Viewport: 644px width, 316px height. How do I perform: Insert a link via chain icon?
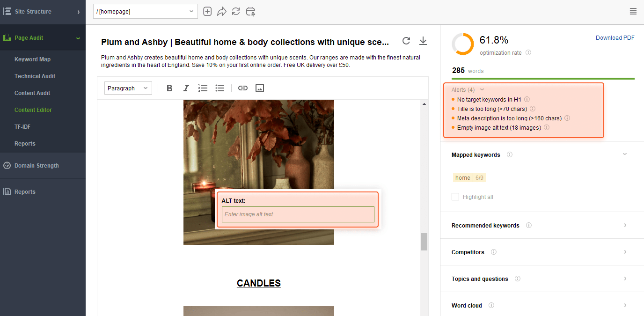243,88
